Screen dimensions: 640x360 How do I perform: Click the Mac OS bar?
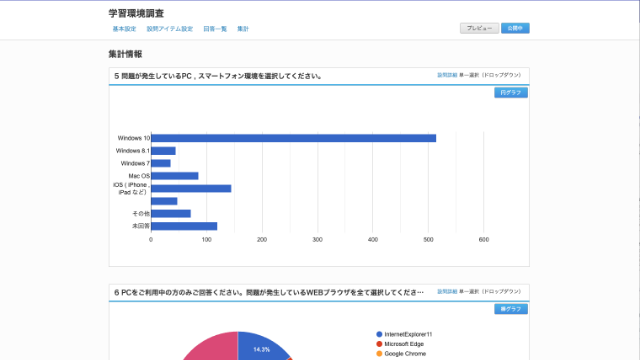click(175, 176)
